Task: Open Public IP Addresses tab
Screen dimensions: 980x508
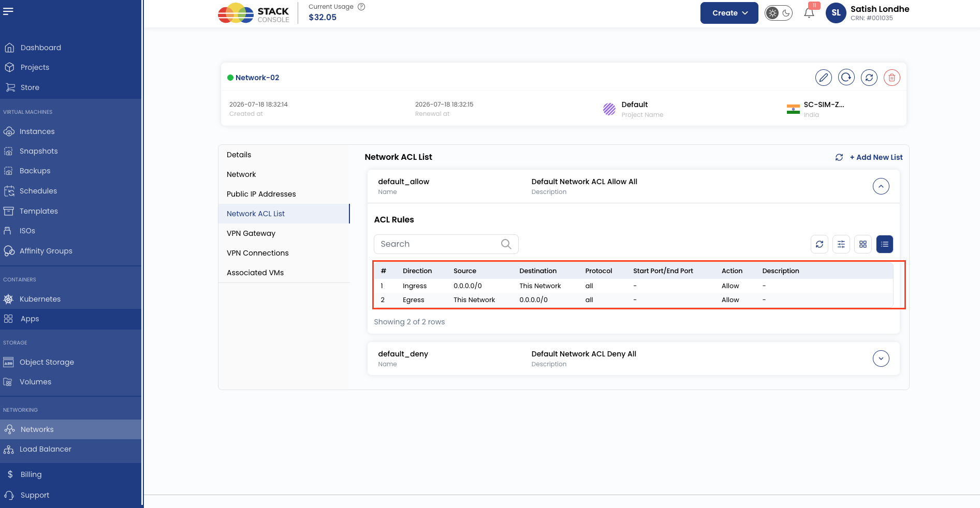Action: click(284, 194)
